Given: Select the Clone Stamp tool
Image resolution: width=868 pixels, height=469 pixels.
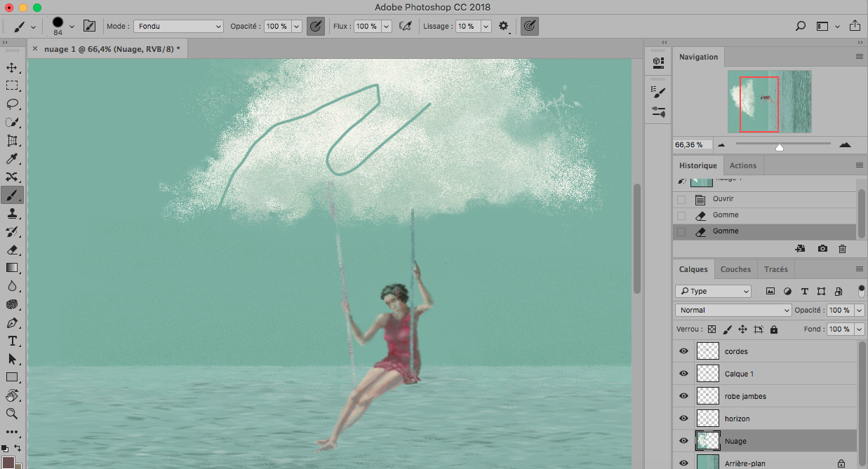Looking at the screenshot, I should tap(12, 213).
